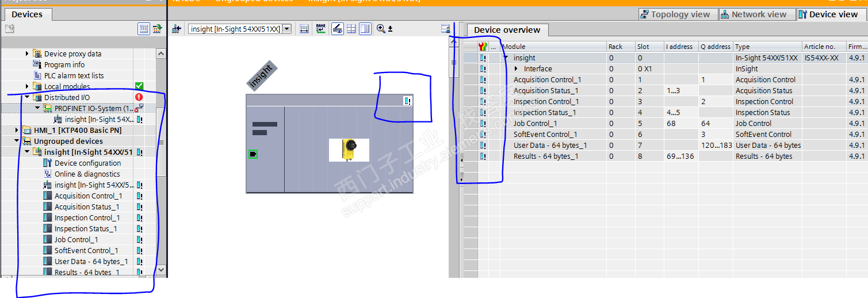Click greyed icon at left of Devices toolbar
This screenshot has height=298, width=868.
[10, 29]
